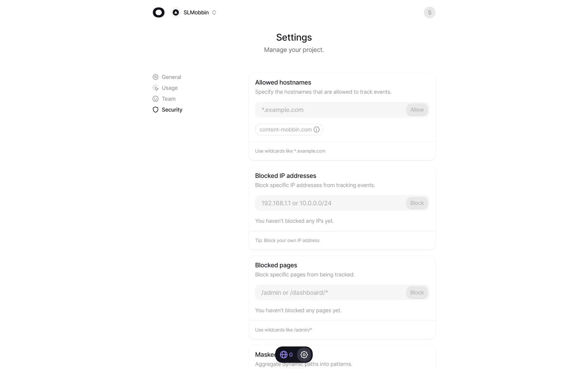The image size is (588, 369).
Task: Click the General gear icon in sidebar
Action: pos(156,77)
